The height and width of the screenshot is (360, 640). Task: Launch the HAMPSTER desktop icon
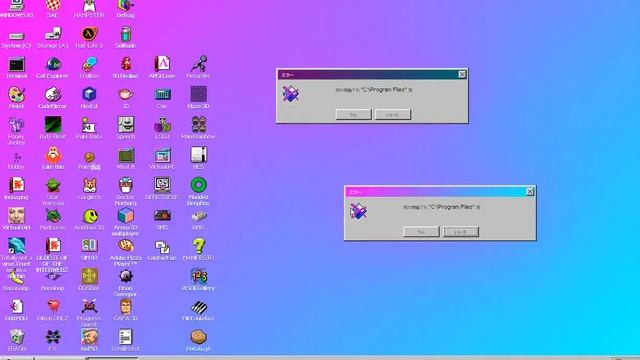point(89,6)
